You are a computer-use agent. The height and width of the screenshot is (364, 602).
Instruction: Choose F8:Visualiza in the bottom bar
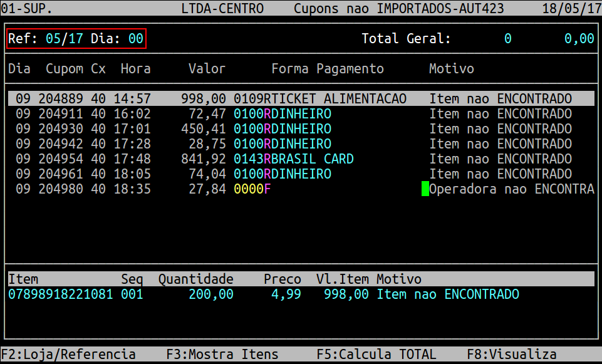pos(512,354)
